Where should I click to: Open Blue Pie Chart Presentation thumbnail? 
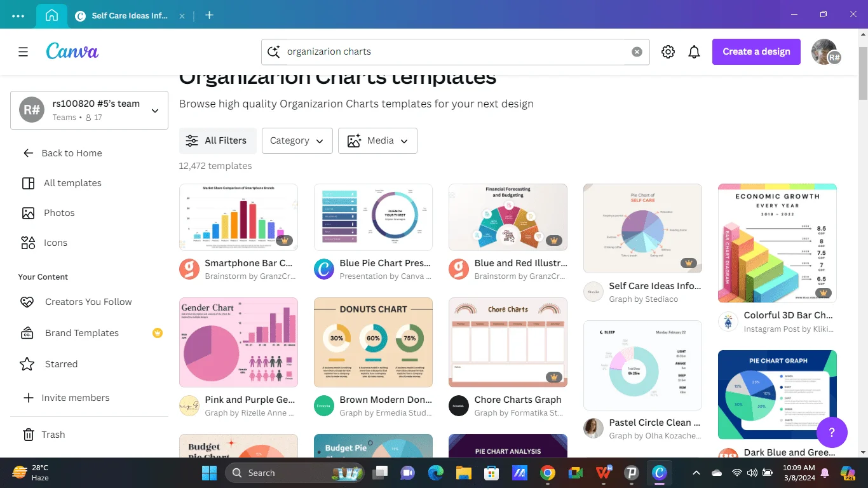[373, 217]
